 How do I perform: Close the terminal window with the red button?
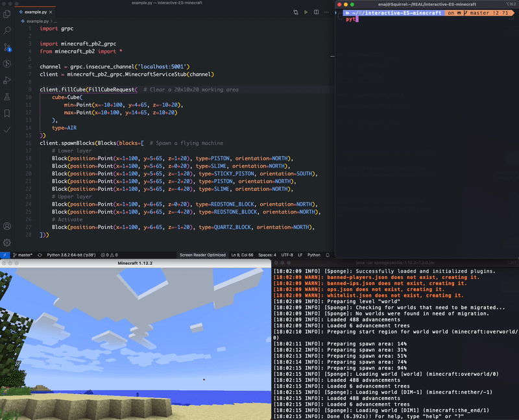339,5
